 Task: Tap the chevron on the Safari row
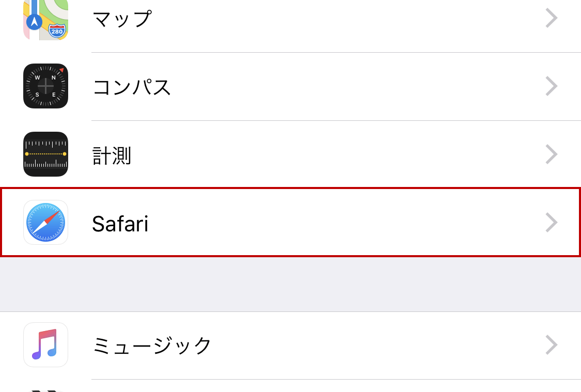tap(551, 223)
